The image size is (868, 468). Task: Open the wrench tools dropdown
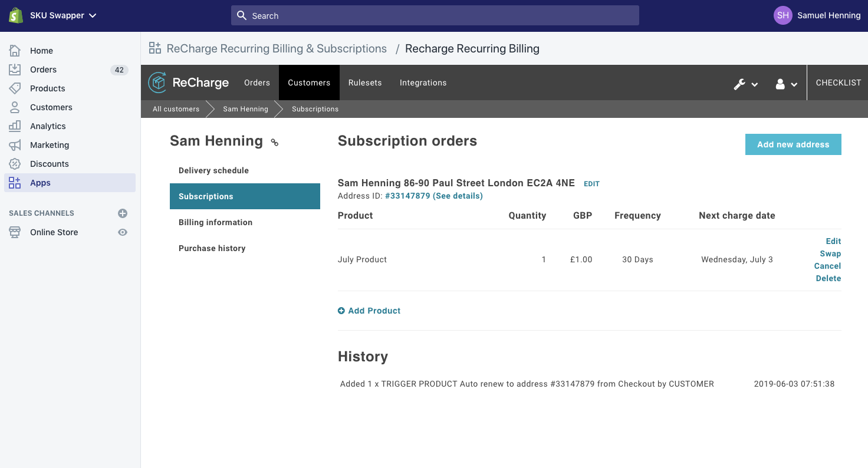coord(745,84)
